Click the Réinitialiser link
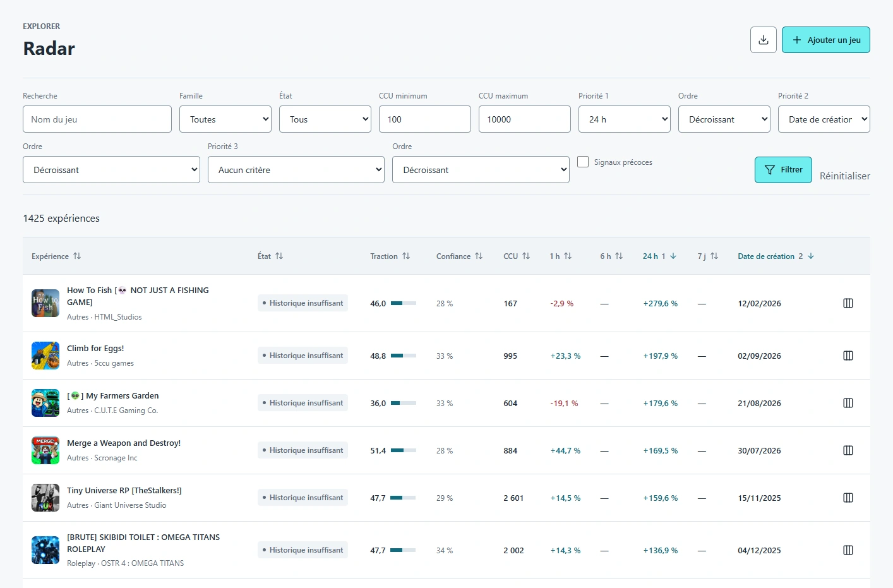The width and height of the screenshot is (893, 588). click(845, 176)
